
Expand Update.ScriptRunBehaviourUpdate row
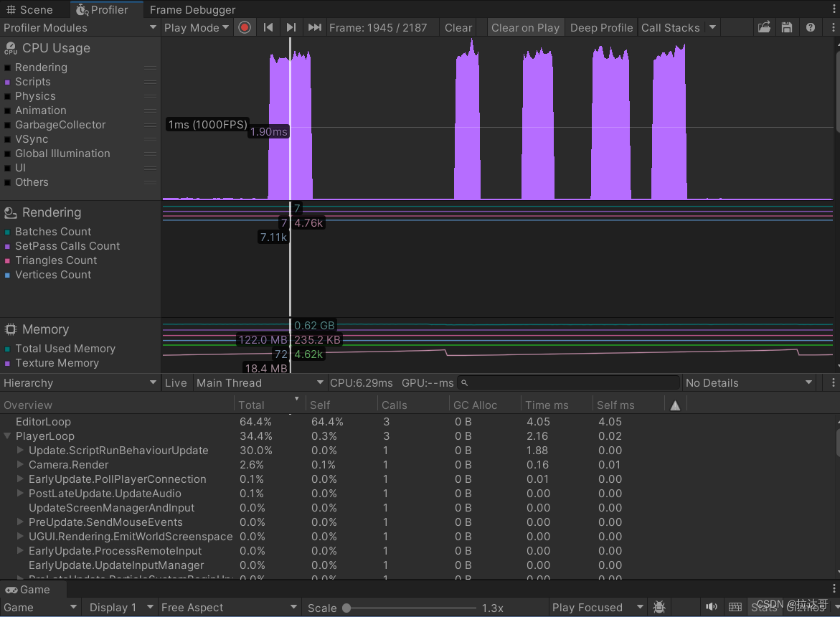20,450
